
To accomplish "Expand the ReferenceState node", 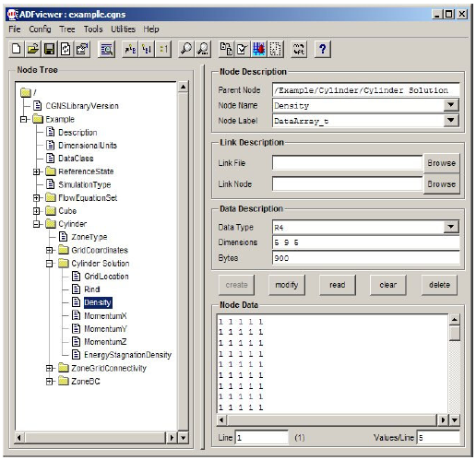I will [36, 171].
